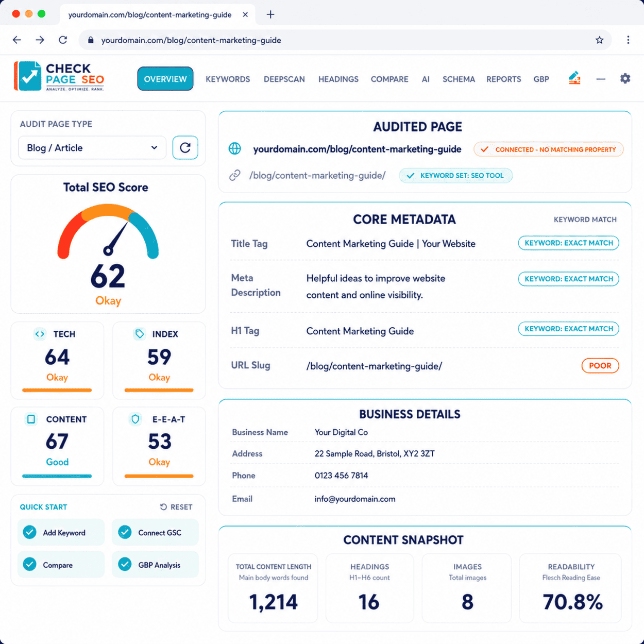This screenshot has width=644, height=644.
Task: Open the Audit Page Type dropdown
Action: click(92, 148)
